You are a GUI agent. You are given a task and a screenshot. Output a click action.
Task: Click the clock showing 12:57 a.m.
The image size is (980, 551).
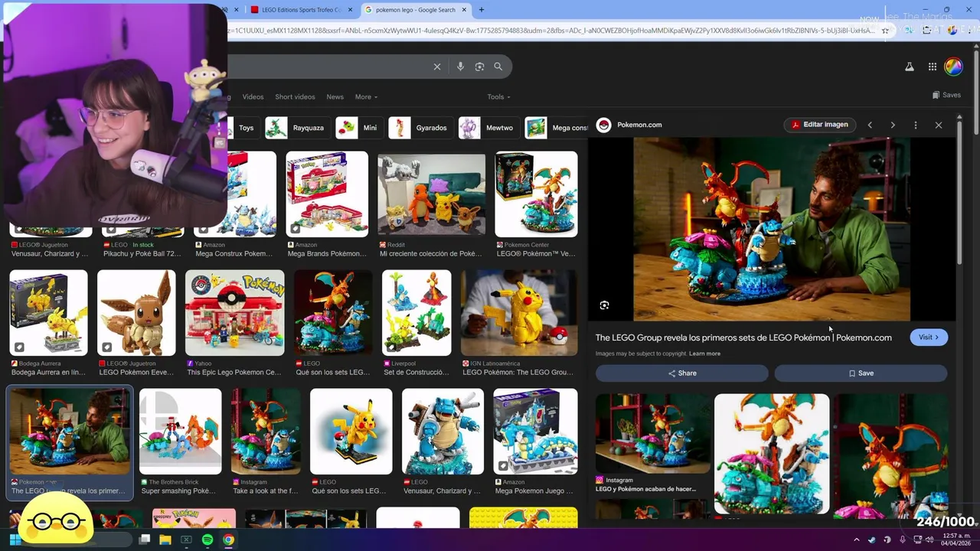coord(955,540)
